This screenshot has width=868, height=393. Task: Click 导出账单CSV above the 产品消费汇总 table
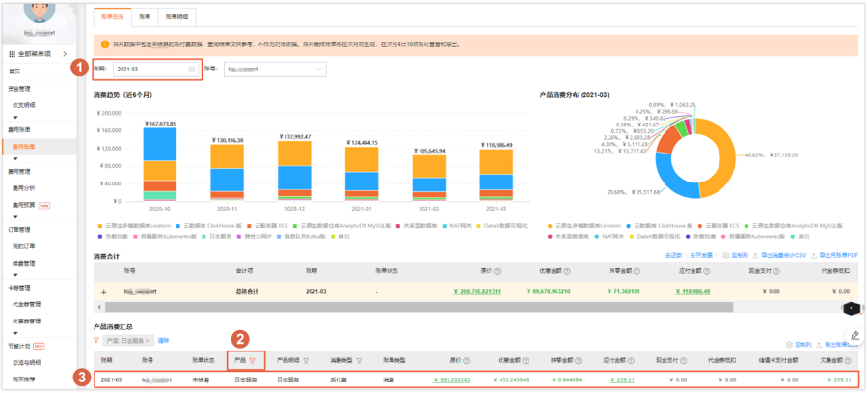tap(839, 344)
